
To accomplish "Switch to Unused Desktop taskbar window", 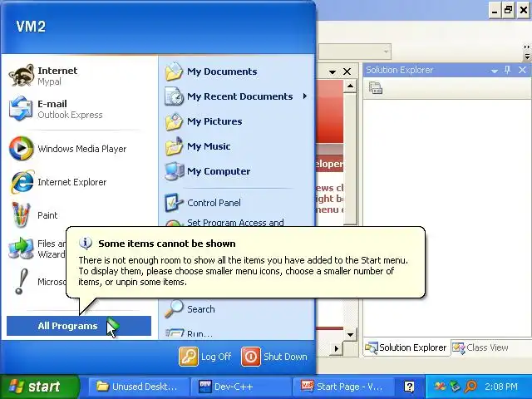I will pos(137,387).
